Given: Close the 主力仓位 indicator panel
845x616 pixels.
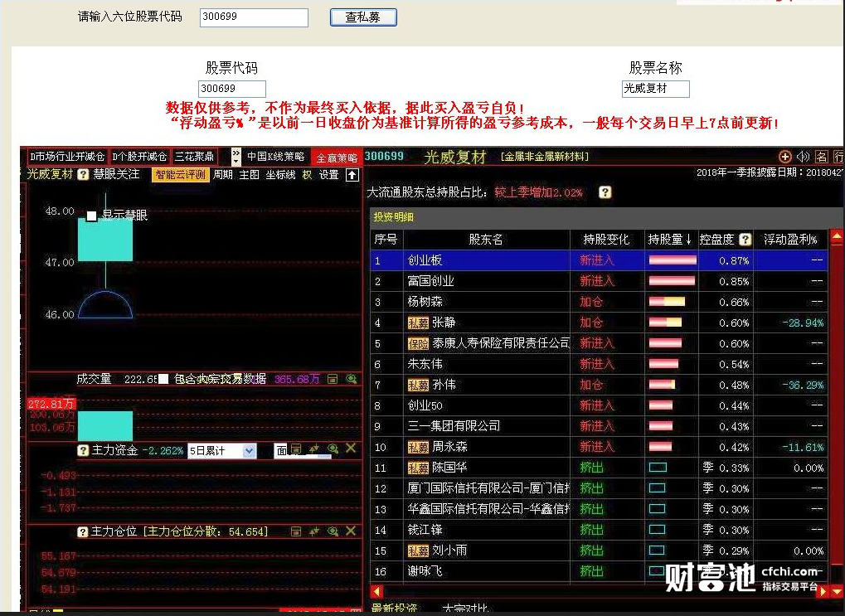Looking at the screenshot, I should (351, 531).
